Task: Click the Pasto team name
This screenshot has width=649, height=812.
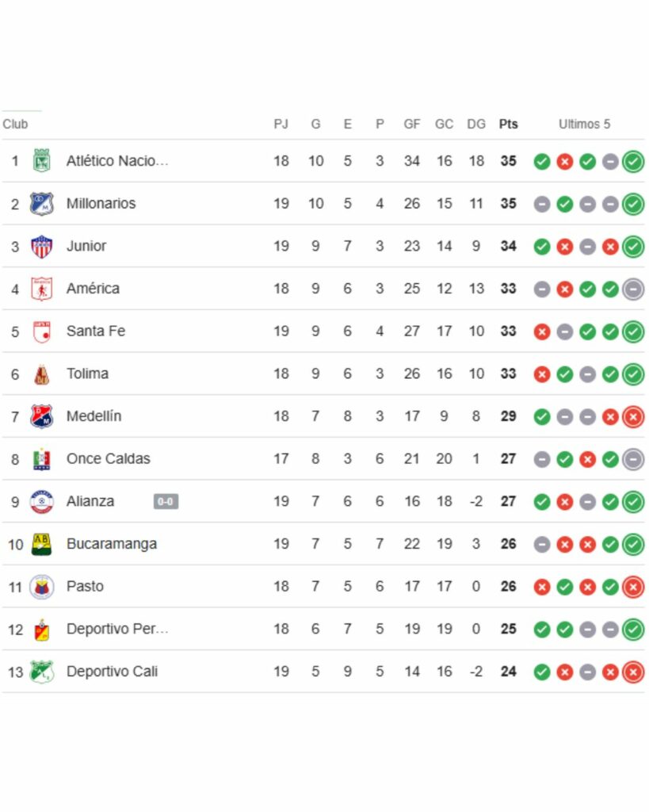Action: pyautogui.click(x=85, y=586)
